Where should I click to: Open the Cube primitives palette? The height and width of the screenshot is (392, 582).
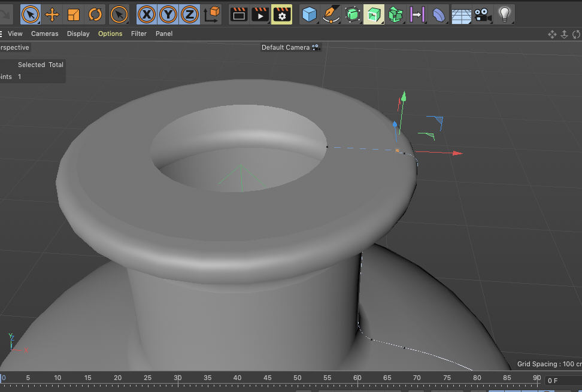point(310,14)
